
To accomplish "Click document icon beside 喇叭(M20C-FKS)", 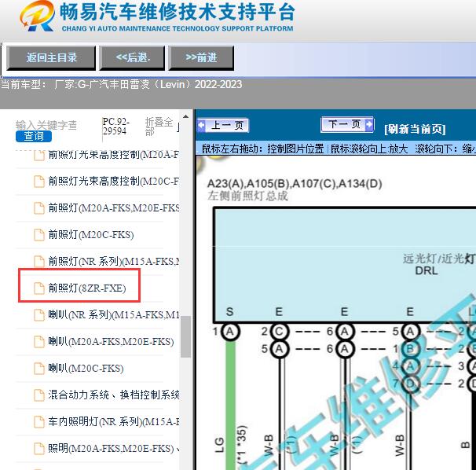I will [38, 369].
